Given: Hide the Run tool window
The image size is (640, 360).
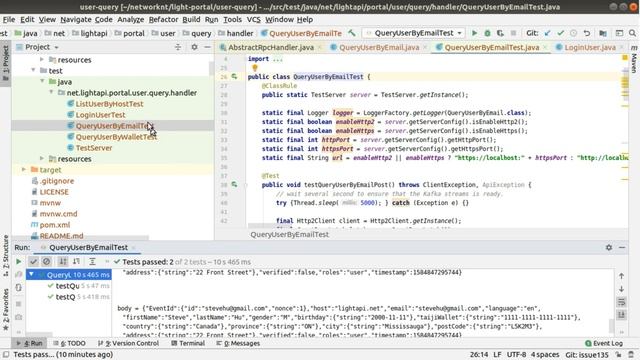Looking at the screenshot, I should [622, 247].
